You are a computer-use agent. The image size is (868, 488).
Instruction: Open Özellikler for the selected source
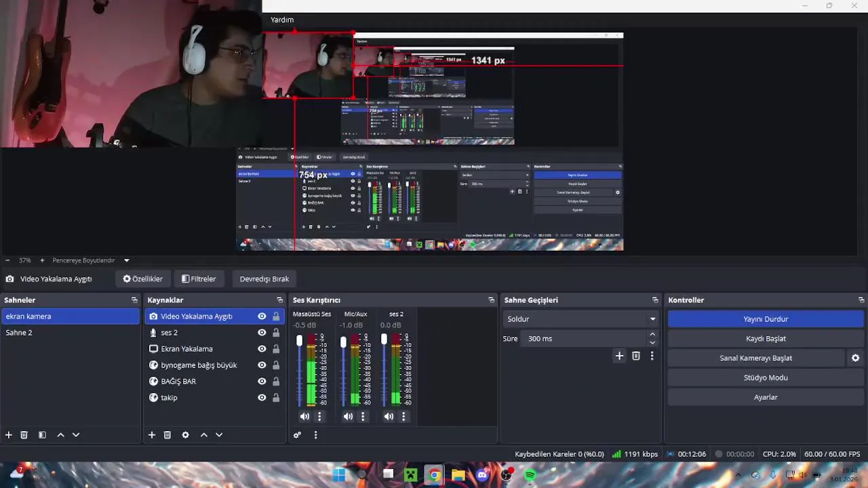[142, 279]
